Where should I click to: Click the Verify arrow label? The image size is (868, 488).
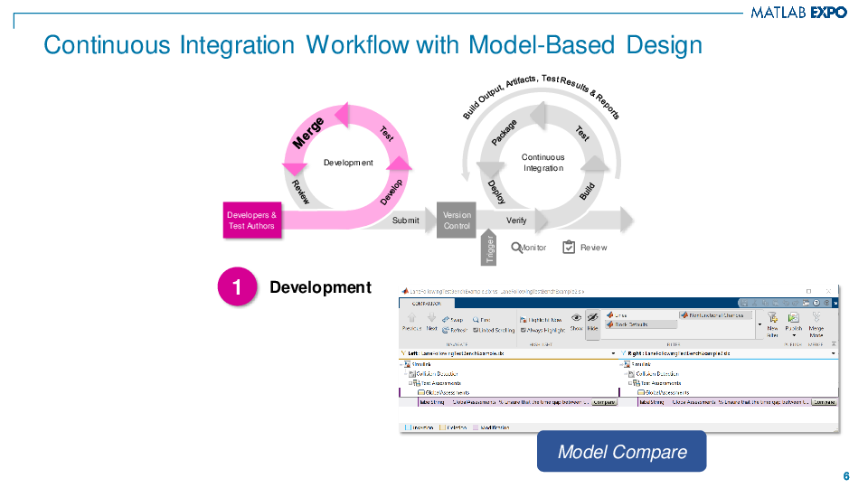click(x=516, y=221)
